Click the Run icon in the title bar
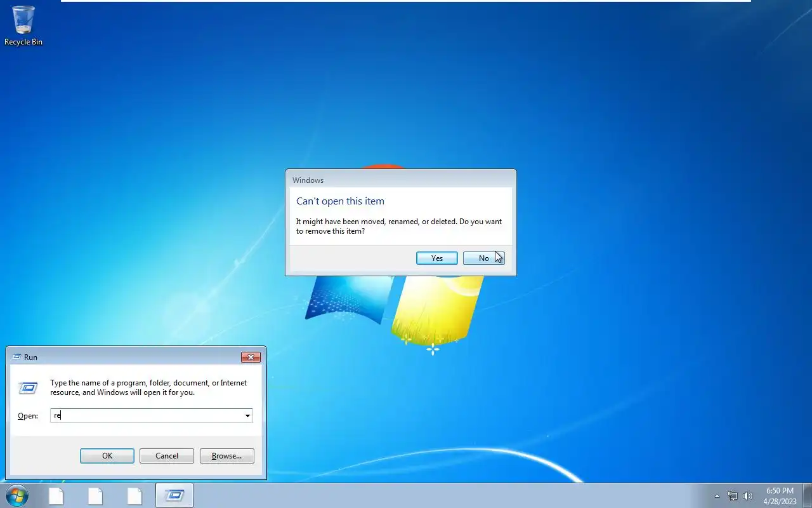Image resolution: width=812 pixels, height=508 pixels. pyautogui.click(x=16, y=357)
